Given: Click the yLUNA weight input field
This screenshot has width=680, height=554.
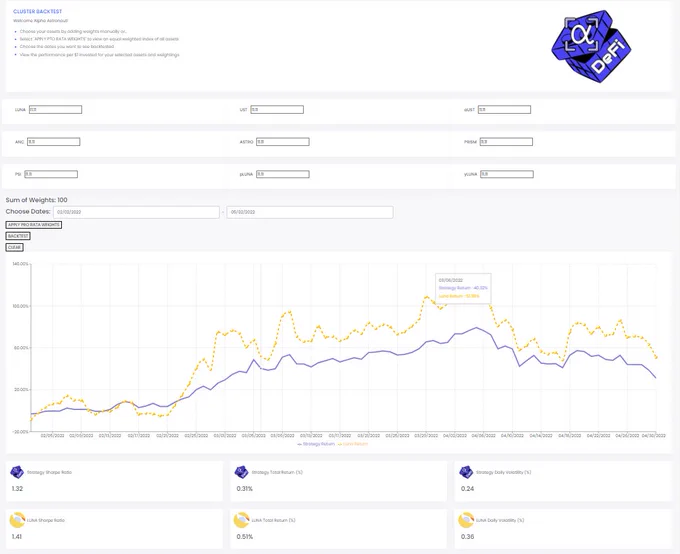Looking at the screenshot, I should click(x=507, y=174).
